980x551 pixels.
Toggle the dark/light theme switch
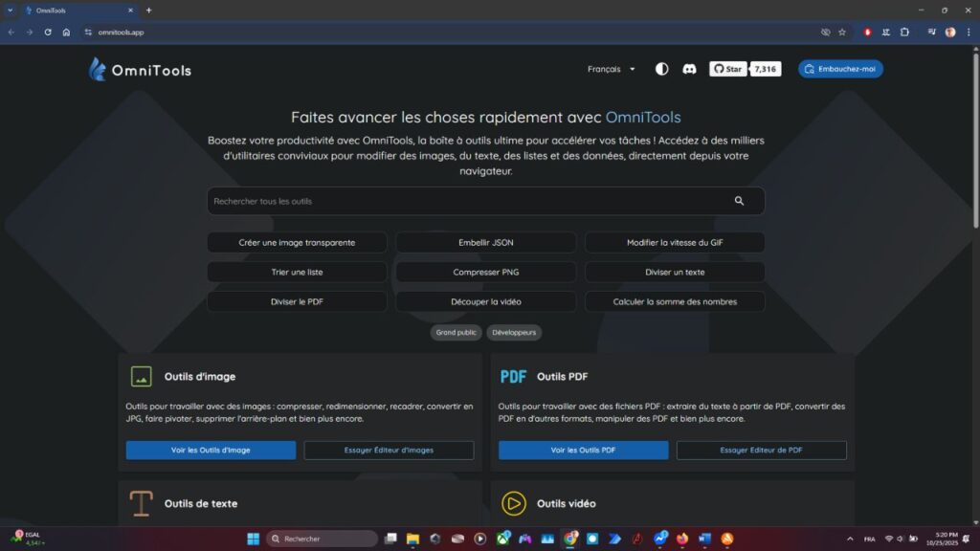pos(661,69)
